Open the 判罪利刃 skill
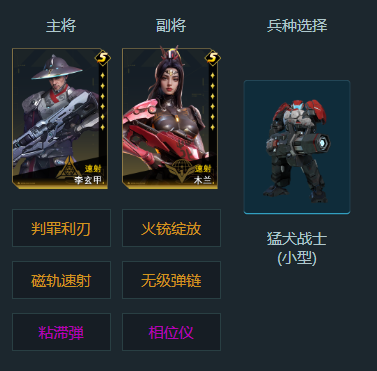 61,228
